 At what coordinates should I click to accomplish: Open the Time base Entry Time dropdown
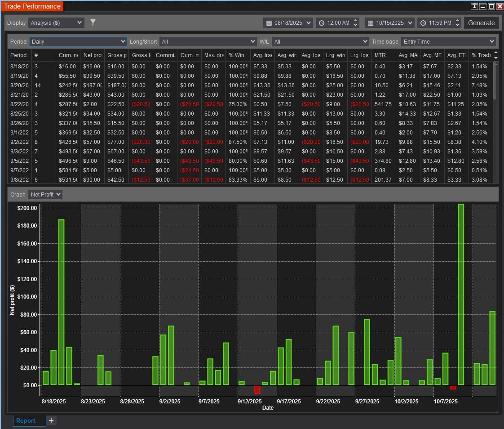pos(448,41)
